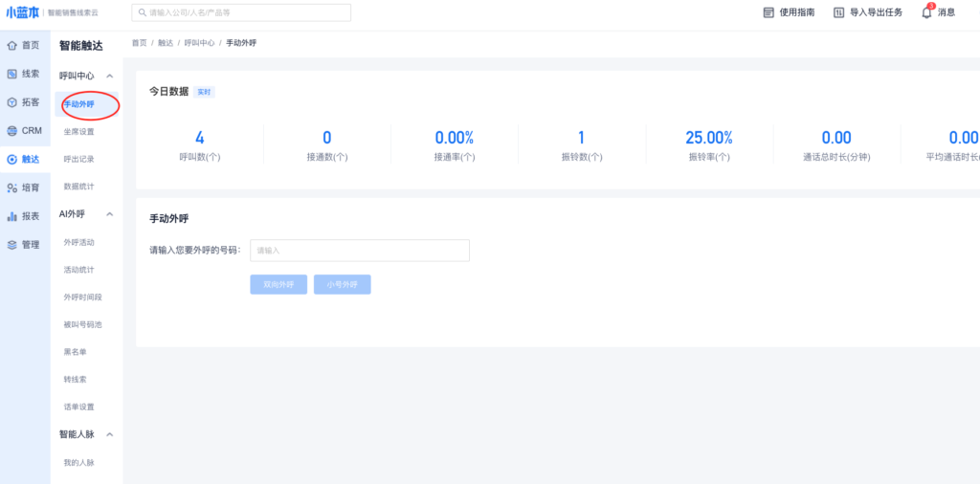Image resolution: width=980 pixels, height=484 pixels.
Task: Click the phone number input field
Action: [x=359, y=251]
